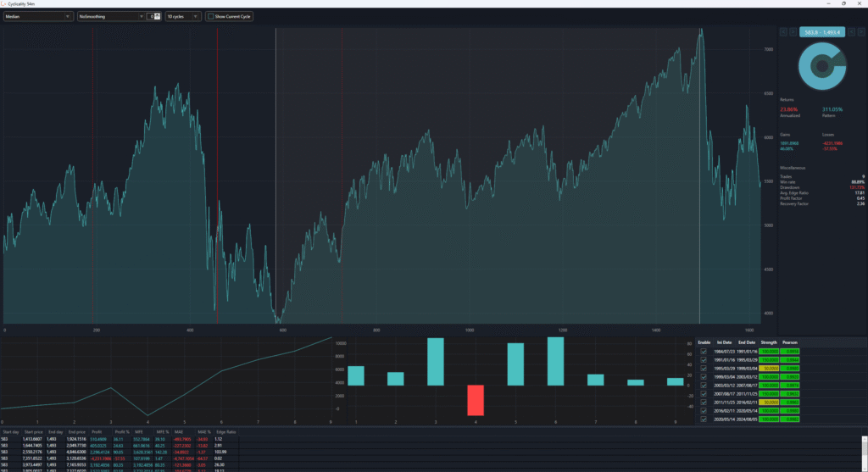Click the red vertical marker line on chart

218,169
